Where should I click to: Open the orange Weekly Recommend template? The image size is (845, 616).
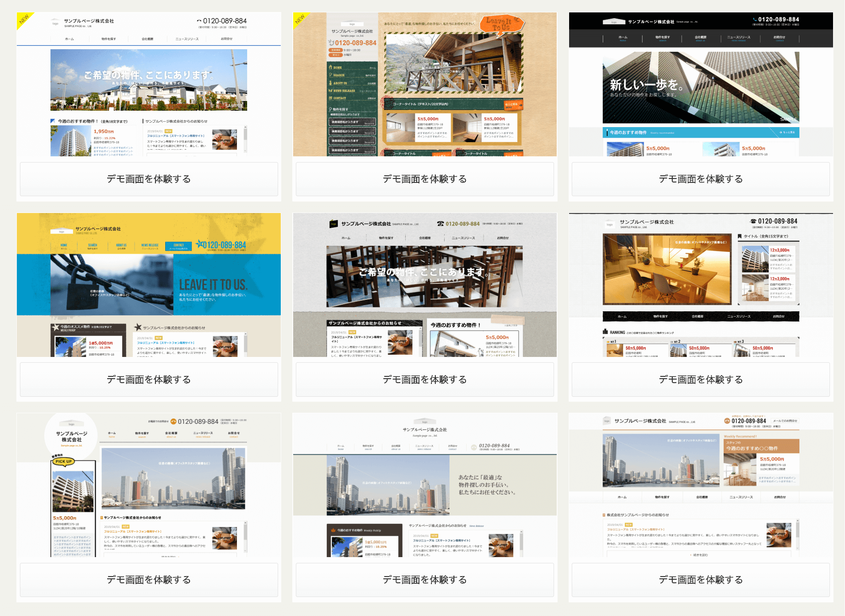point(701,580)
